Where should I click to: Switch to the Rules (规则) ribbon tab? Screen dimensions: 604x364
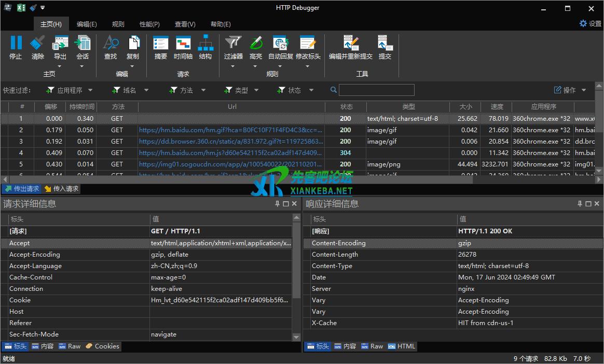click(x=118, y=24)
